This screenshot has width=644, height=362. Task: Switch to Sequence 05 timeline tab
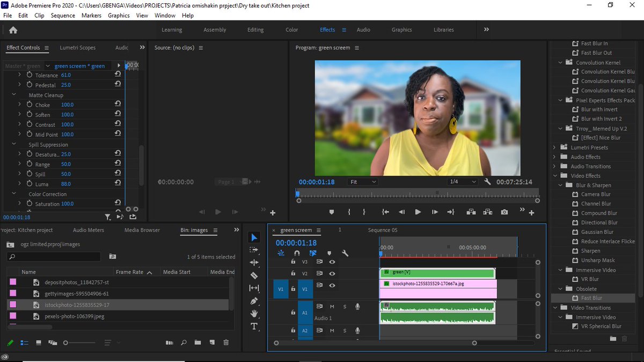[x=383, y=230]
